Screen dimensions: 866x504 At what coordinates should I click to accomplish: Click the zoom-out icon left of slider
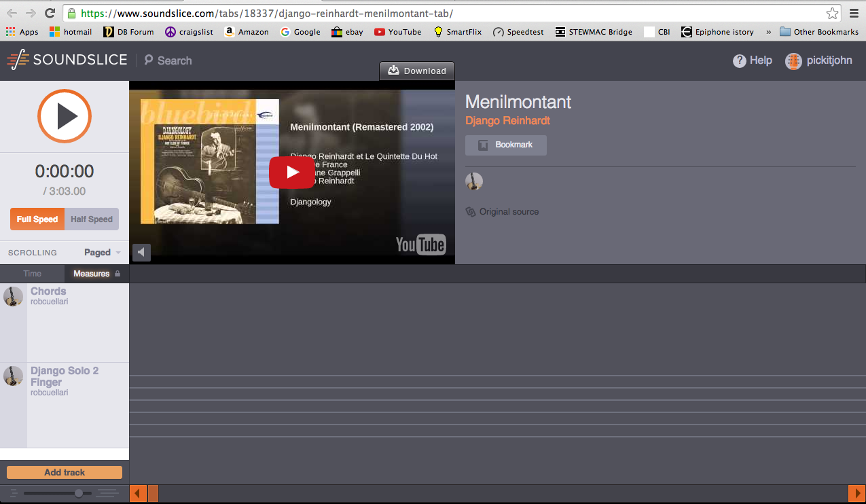click(14, 493)
